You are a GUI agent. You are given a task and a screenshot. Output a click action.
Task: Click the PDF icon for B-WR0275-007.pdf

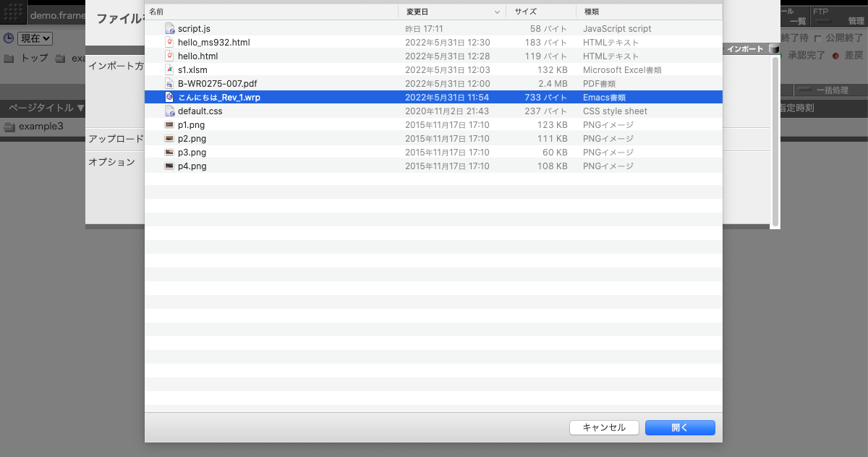point(169,83)
